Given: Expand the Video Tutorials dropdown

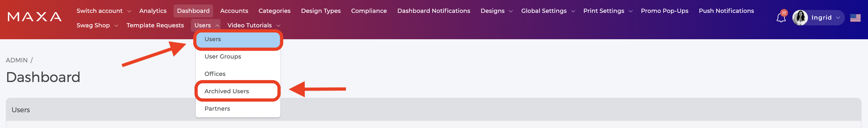Looking at the screenshot, I should coord(253,25).
